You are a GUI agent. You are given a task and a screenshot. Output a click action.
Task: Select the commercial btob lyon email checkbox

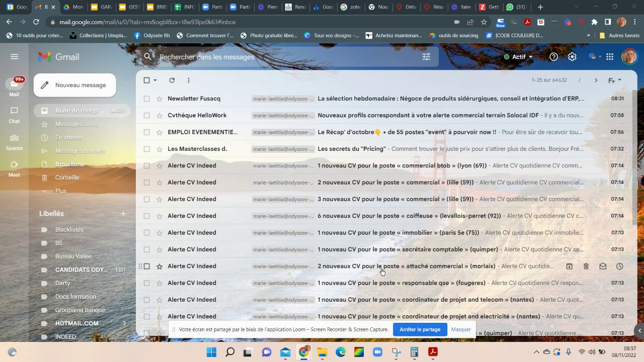tap(147, 165)
